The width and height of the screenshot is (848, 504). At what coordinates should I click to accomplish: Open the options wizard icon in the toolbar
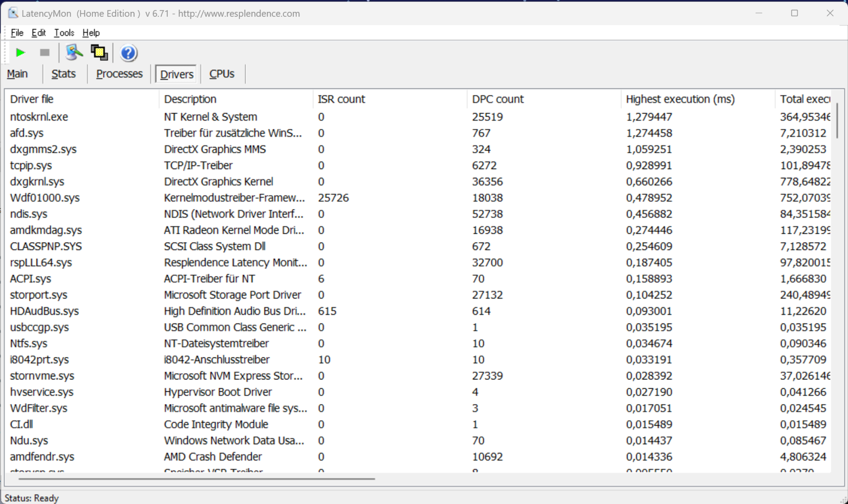tap(74, 53)
